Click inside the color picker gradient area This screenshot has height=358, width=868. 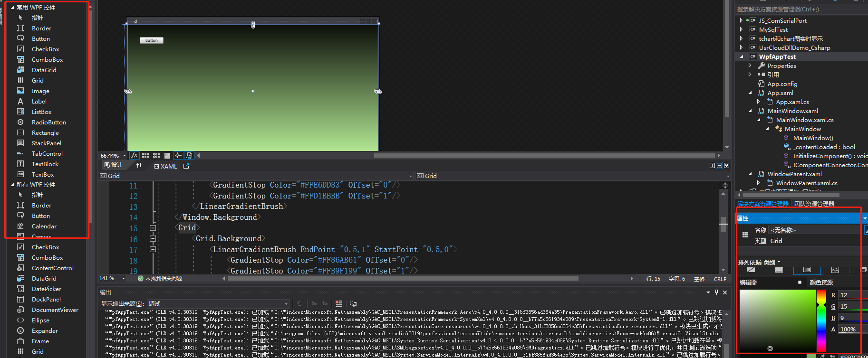coord(778,320)
